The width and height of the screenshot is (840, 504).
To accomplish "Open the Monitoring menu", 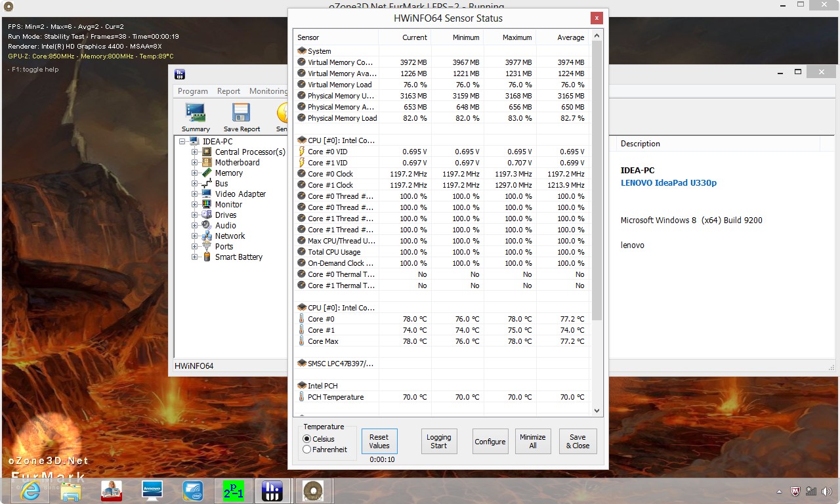I will (268, 91).
